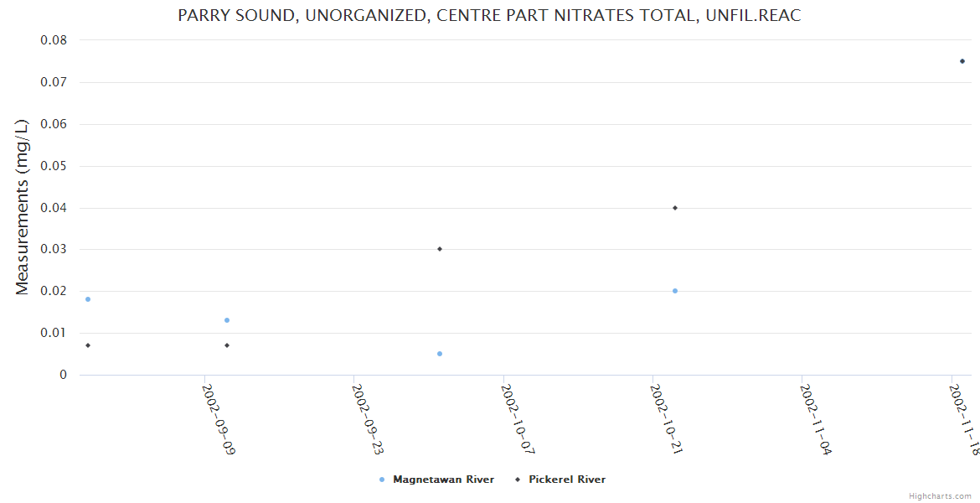Click the Pickerel River point at 0.075 mg/L
This screenshot has width=980, height=503.
tap(962, 61)
